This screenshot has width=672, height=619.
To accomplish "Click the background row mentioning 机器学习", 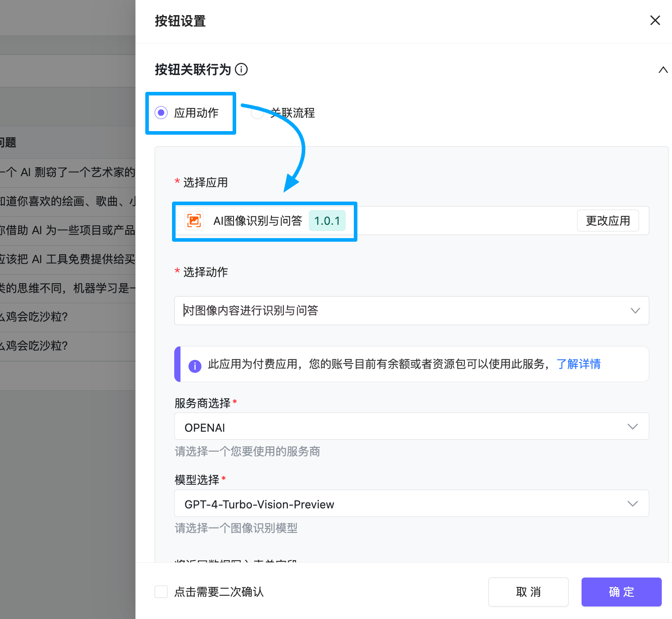I will pos(68,289).
